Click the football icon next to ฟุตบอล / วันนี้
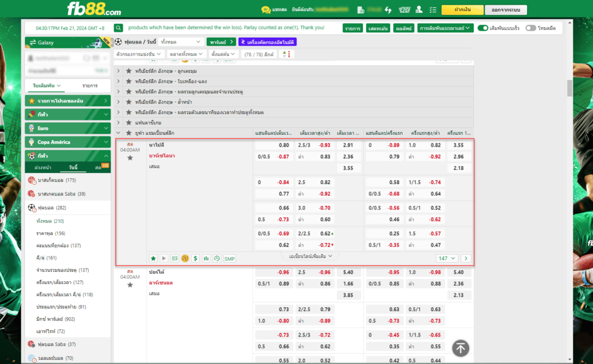The image size is (593, 364). (x=118, y=42)
